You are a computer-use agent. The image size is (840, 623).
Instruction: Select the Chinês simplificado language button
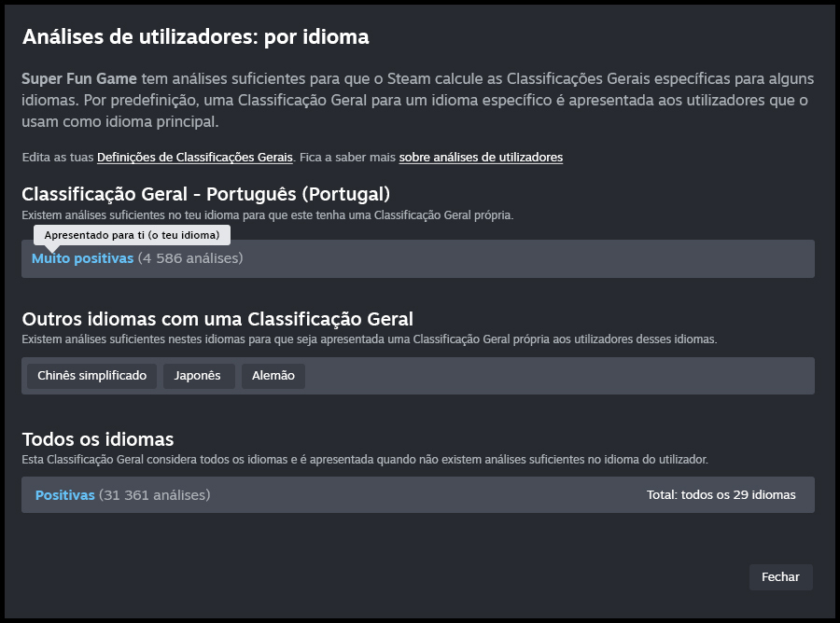92,376
